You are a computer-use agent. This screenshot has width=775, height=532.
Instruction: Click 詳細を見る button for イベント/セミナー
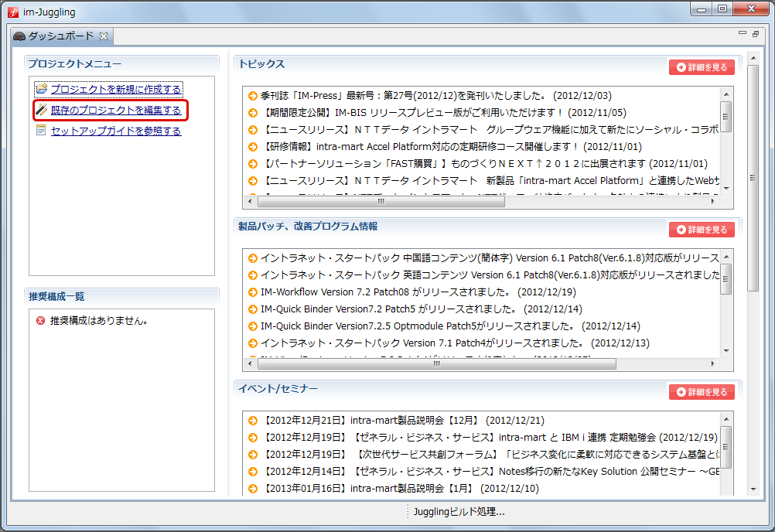(702, 392)
